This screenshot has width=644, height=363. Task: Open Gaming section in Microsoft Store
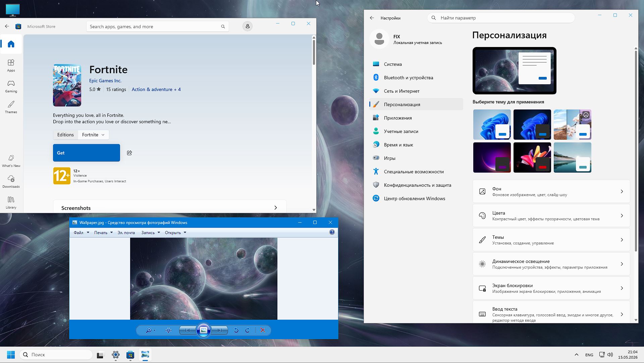click(x=11, y=86)
